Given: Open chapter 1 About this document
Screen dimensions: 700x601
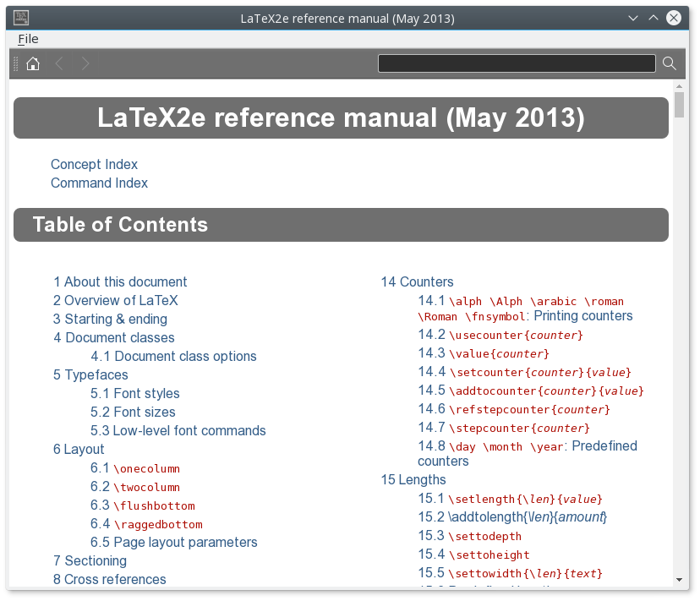Looking at the screenshot, I should tap(120, 281).
